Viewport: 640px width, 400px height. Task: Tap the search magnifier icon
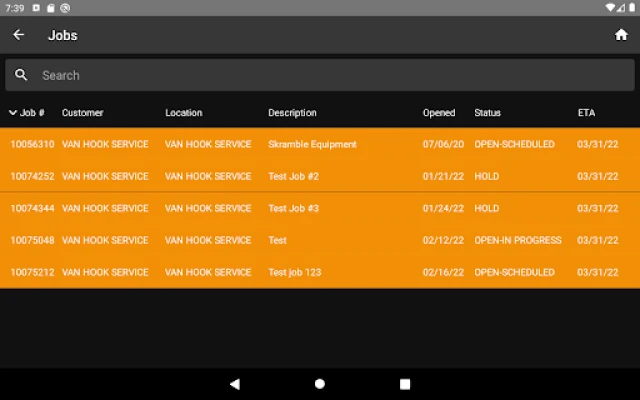click(x=21, y=75)
